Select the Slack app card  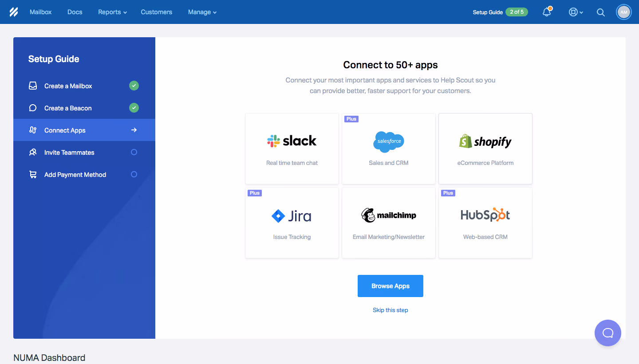pos(292,149)
